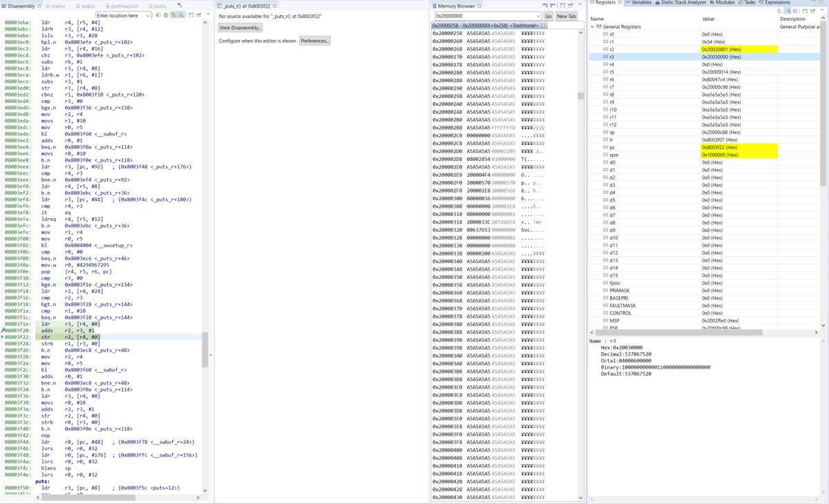The width and height of the screenshot is (829, 504).
Task: Toggle the highlighted sync button in Disassembly toolbar
Action: [x=174, y=14]
